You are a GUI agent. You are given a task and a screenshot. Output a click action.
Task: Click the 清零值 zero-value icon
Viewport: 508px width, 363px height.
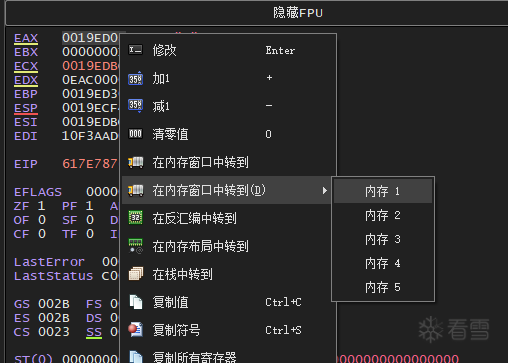coord(135,134)
